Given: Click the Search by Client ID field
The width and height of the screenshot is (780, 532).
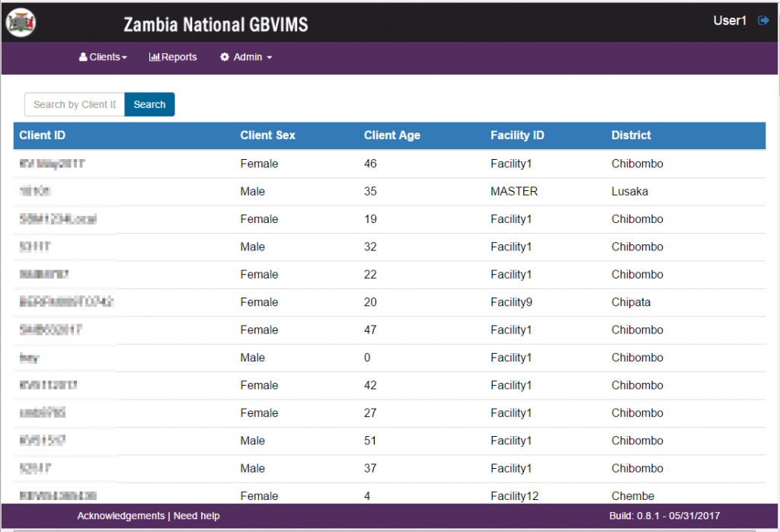Looking at the screenshot, I should click(x=74, y=104).
